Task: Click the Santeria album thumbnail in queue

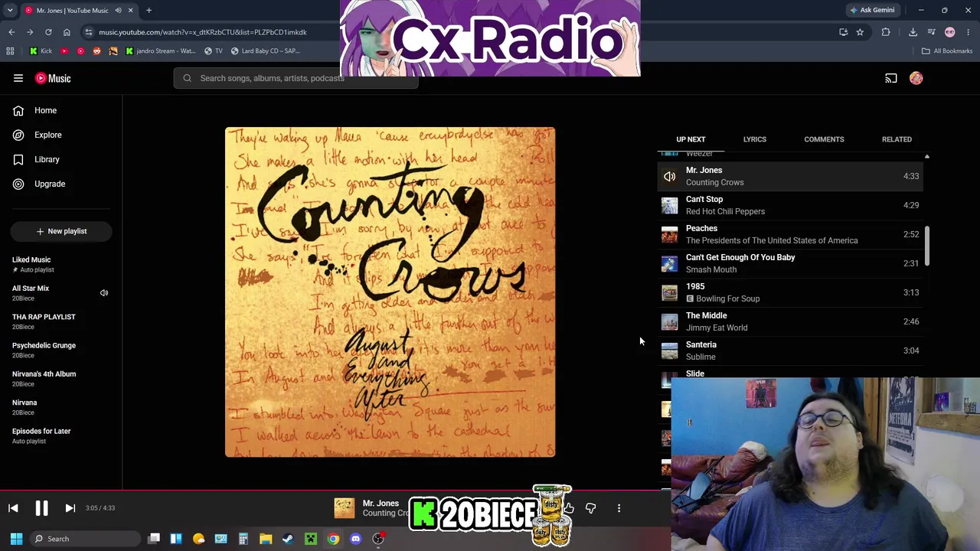Action: click(670, 350)
